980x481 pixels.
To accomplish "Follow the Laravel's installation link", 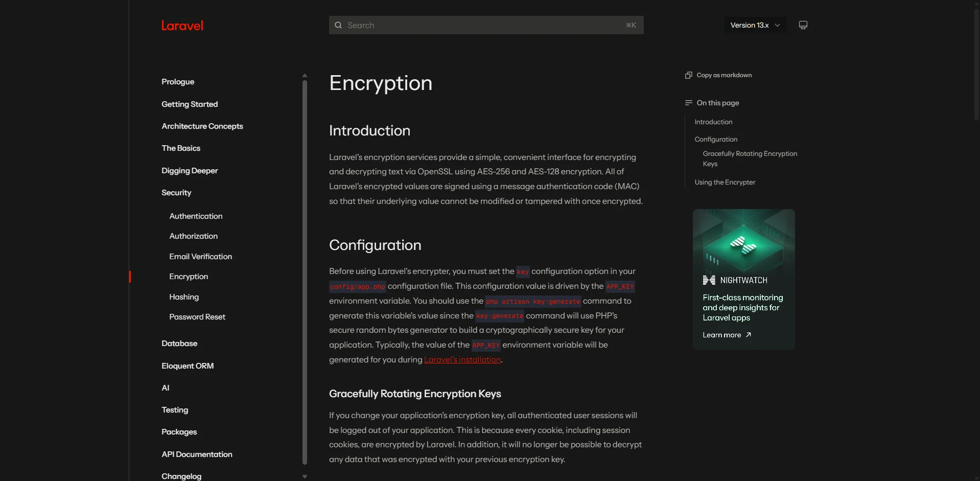I will [462, 360].
